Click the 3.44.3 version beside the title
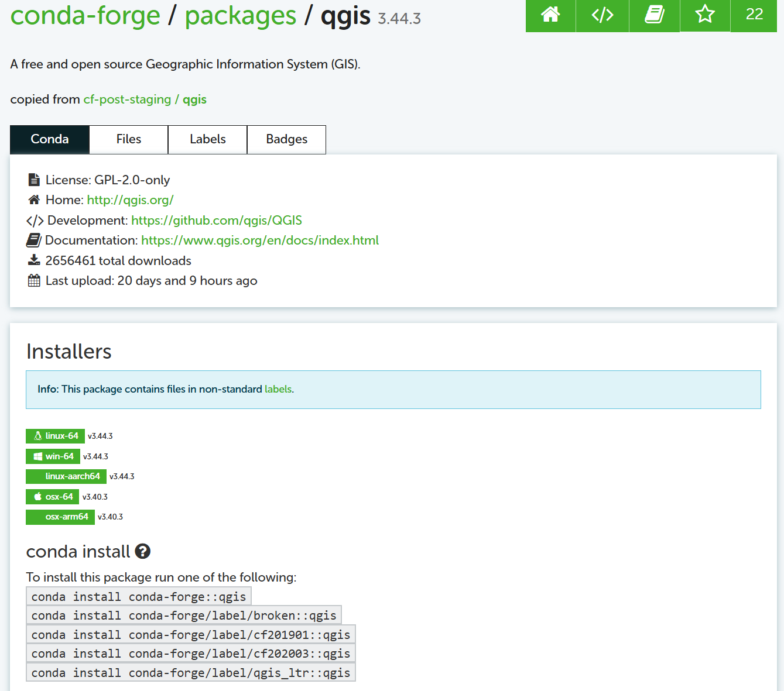The image size is (784, 691). [x=399, y=19]
